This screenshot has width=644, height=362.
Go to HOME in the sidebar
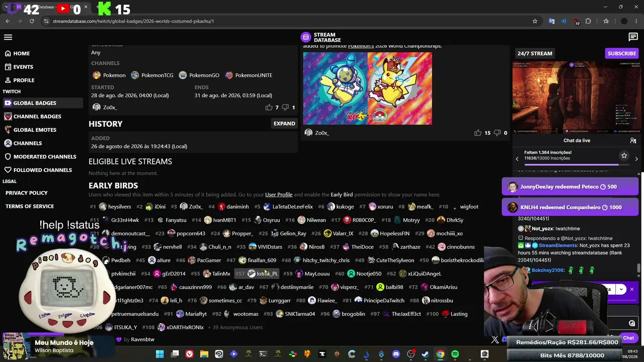point(18,53)
